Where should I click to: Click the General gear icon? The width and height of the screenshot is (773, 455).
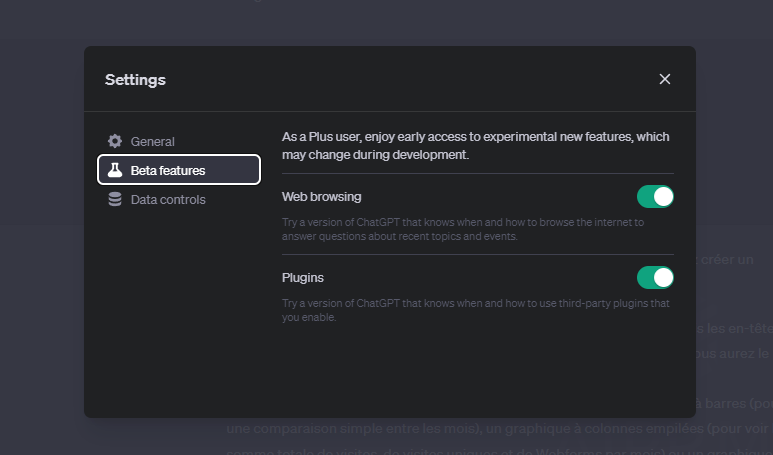pos(115,141)
